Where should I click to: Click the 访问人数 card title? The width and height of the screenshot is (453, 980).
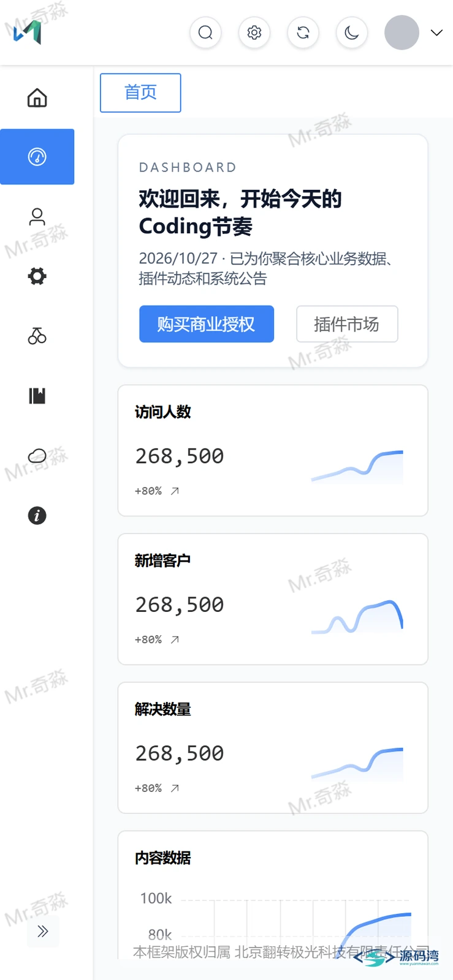point(163,412)
